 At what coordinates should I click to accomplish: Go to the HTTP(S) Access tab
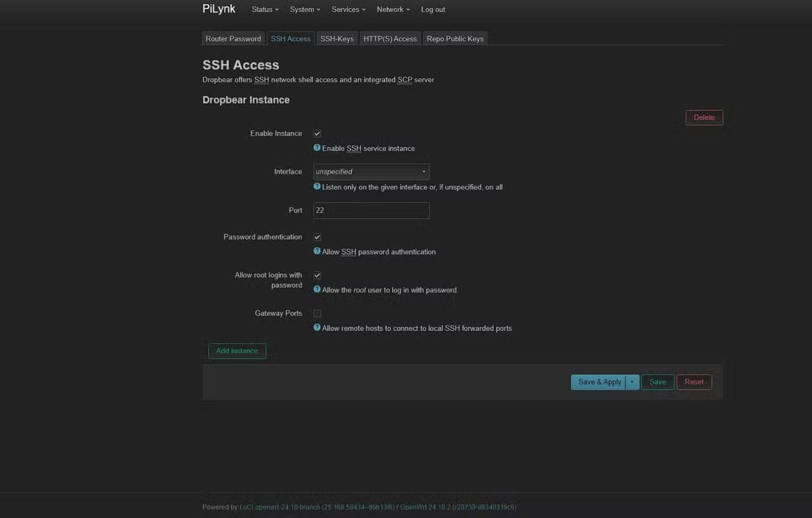click(x=390, y=39)
